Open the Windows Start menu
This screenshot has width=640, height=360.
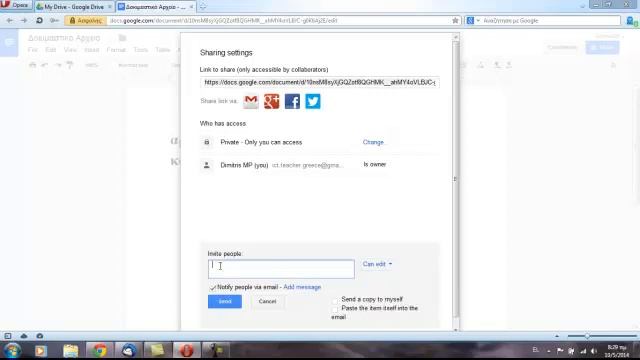(12, 351)
